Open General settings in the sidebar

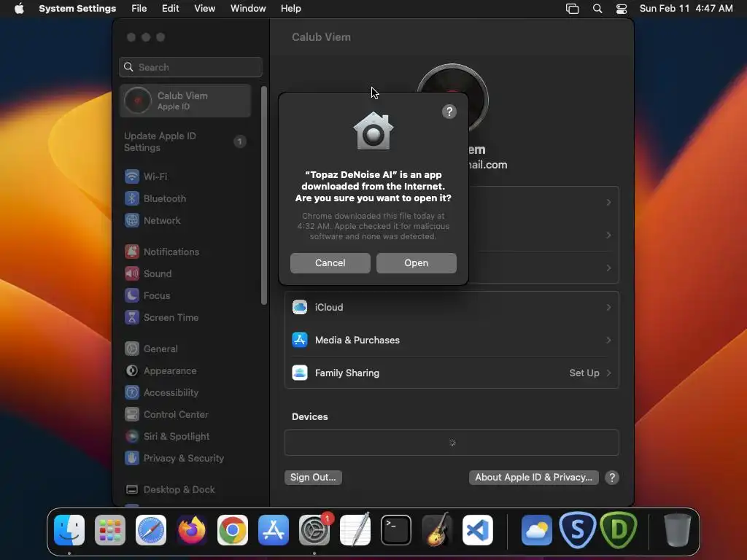point(186,349)
